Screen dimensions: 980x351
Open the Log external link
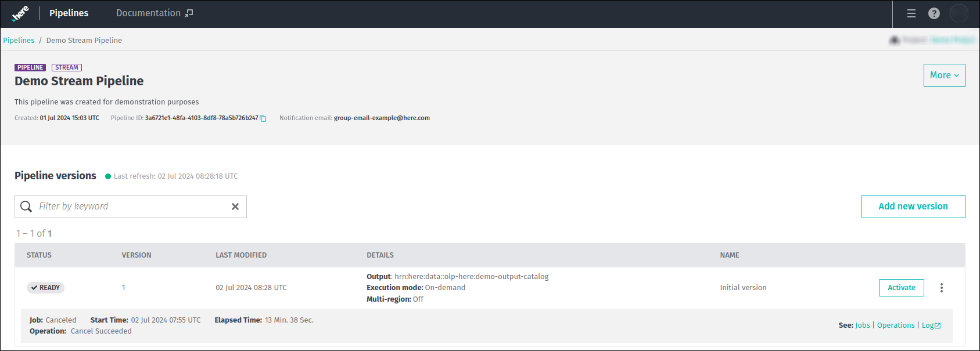(x=931, y=325)
